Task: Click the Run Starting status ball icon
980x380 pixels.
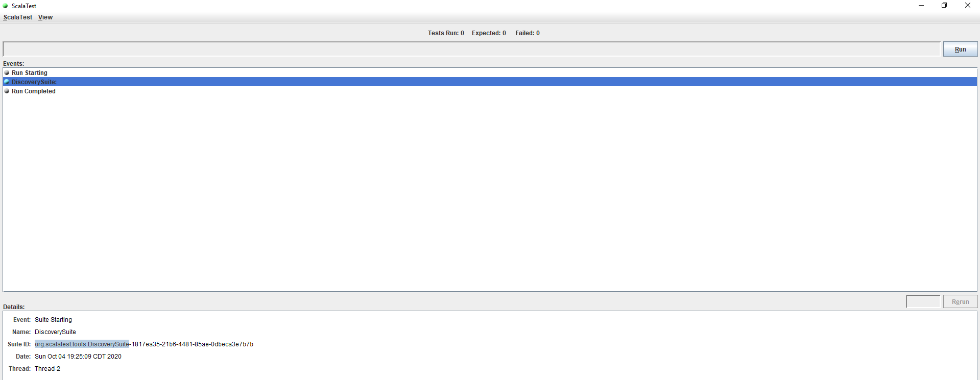Action: [7, 73]
